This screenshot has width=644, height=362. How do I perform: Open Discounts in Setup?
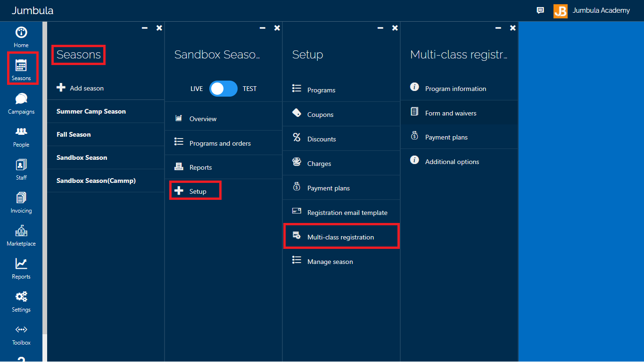point(341,139)
